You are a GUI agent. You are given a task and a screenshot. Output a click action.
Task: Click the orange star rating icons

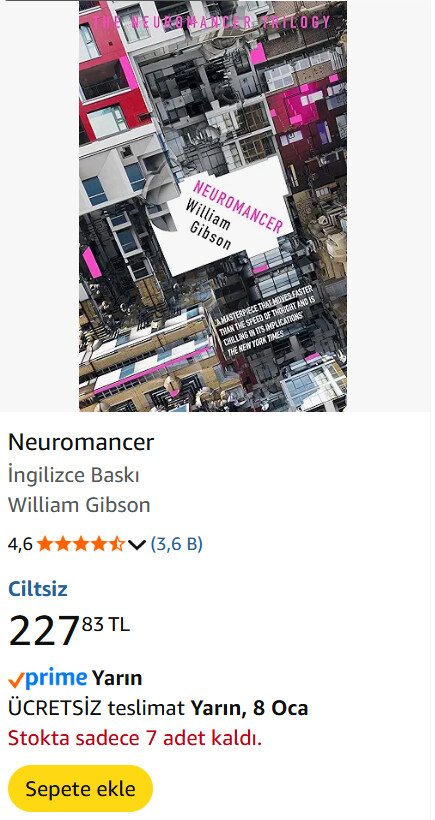coord(81,544)
